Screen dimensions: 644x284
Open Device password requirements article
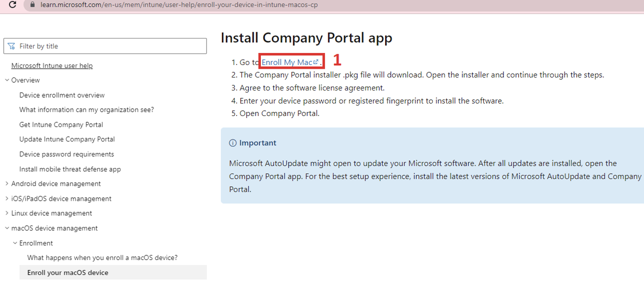coord(66,154)
